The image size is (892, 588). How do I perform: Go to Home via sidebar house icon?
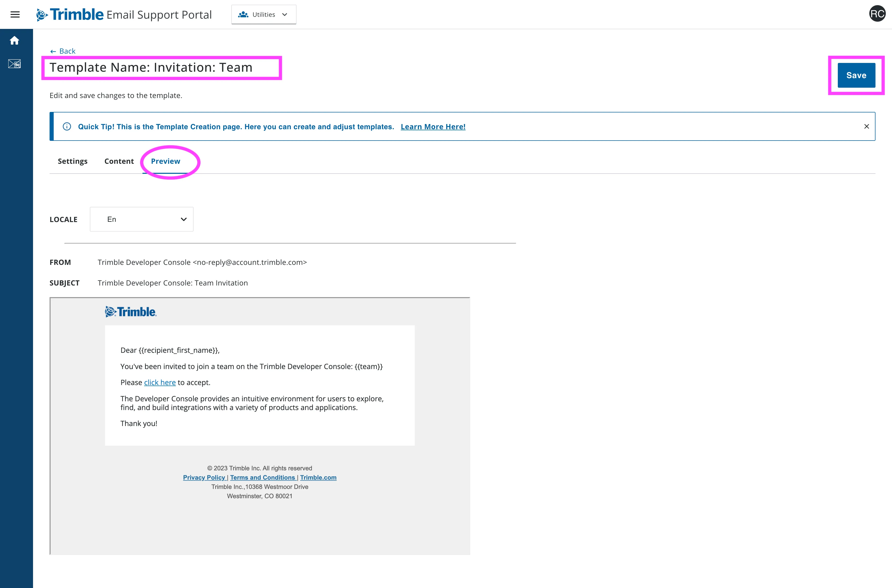click(x=15, y=40)
